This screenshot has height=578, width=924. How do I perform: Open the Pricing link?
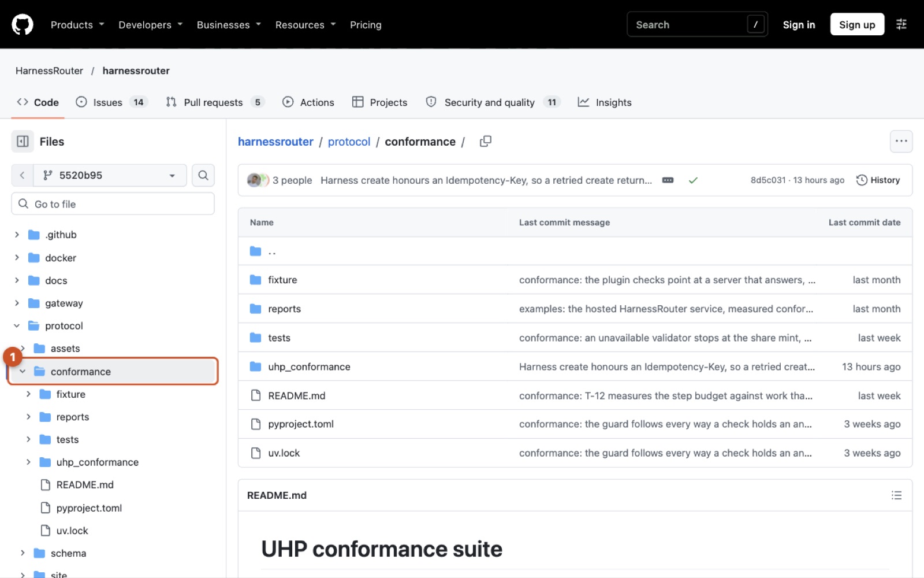pyautogui.click(x=366, y=25)
